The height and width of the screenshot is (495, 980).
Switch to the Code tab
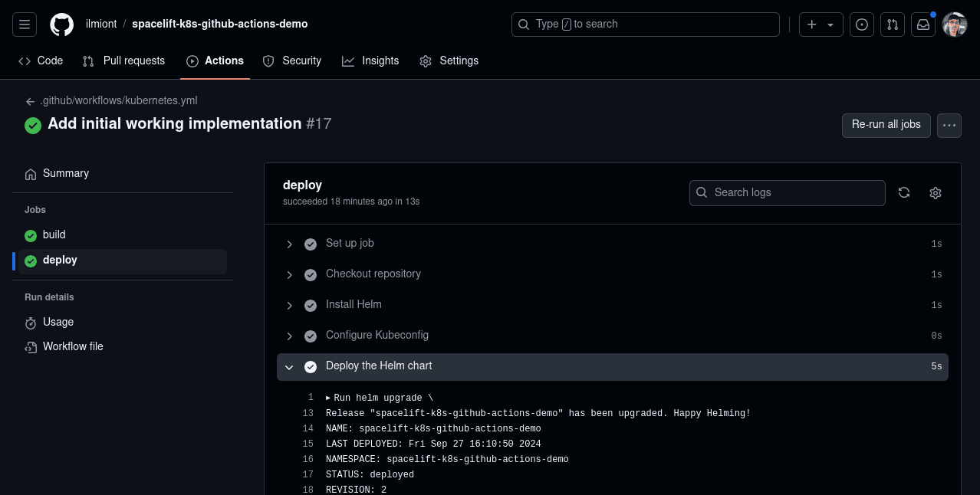tap(41, 61)
